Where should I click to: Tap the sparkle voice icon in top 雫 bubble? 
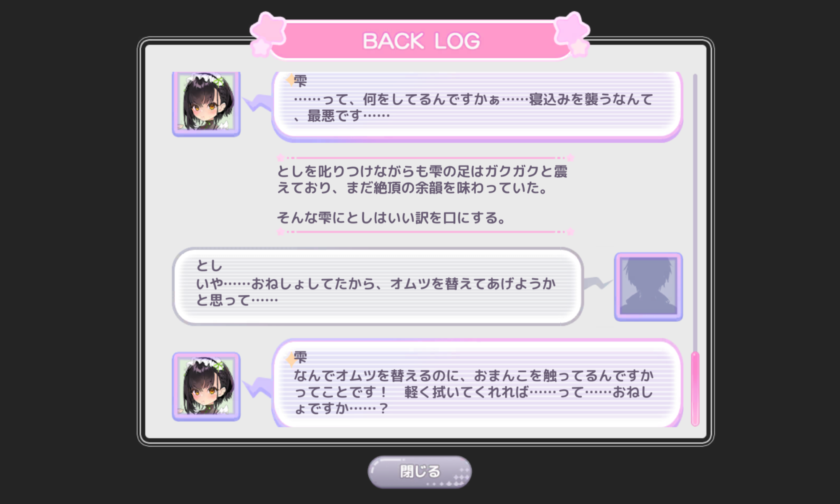(290, 80)
